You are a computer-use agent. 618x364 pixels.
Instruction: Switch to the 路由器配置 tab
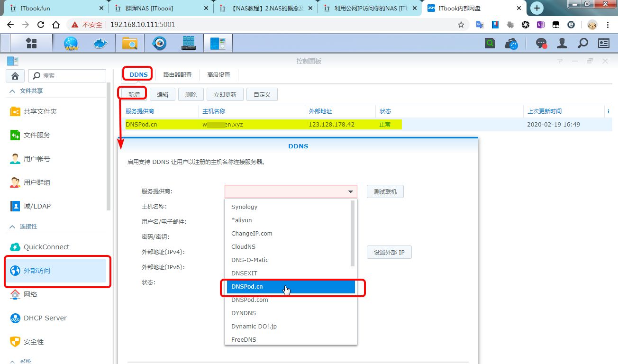[x=177, y=74]
